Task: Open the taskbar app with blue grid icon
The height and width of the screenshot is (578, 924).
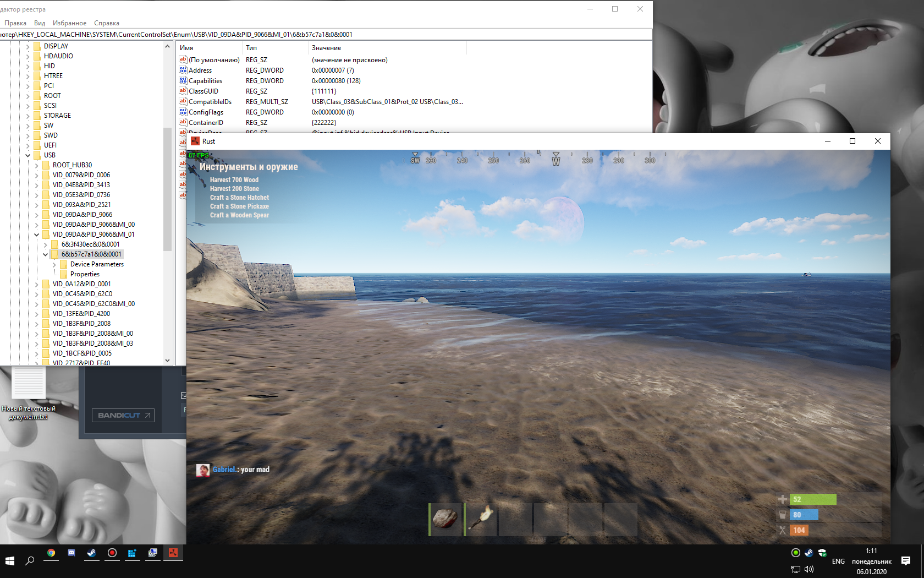Action: pos(133,553)
